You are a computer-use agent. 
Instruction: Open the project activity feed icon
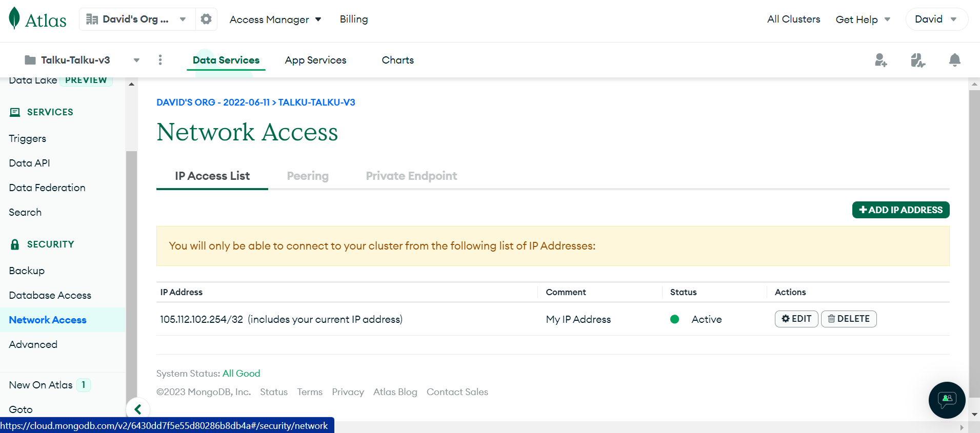click(x=917, y=60)
